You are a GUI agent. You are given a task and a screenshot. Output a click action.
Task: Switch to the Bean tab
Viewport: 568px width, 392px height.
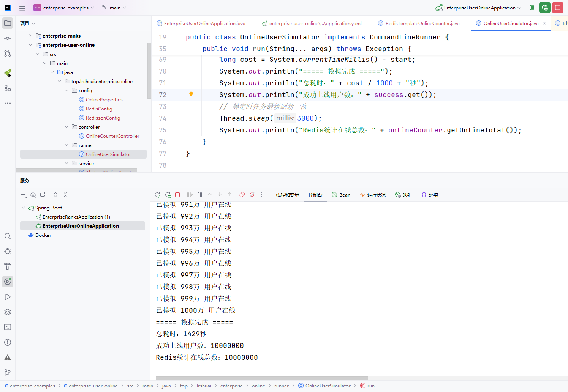341,195
